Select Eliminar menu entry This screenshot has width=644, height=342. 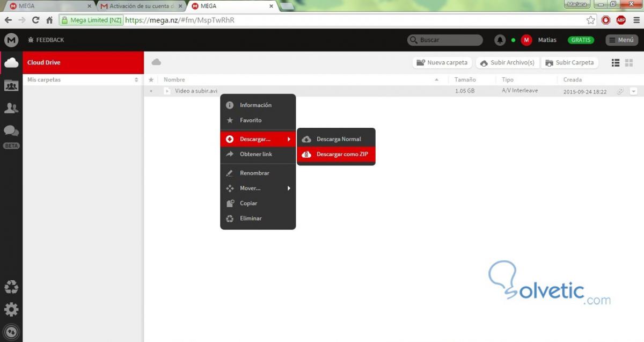click(x=258, y=219)
